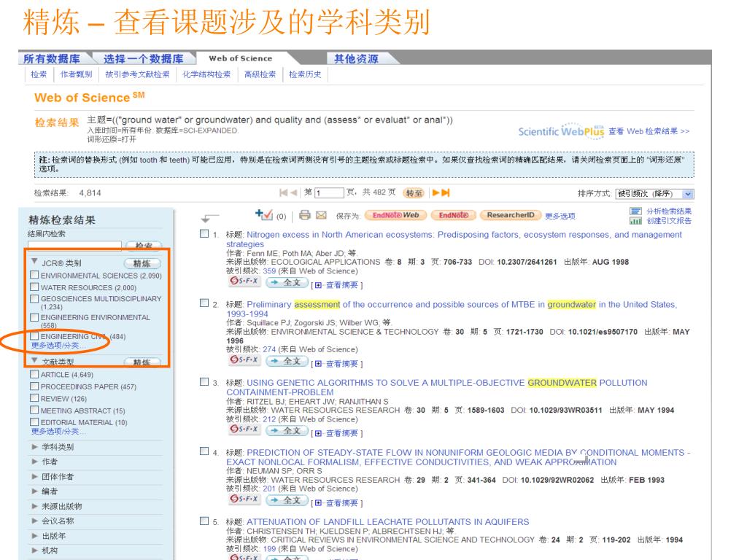This screenshot has width=747, height=560.
Task: Open 高级检索 menu item
Action: tap(260, 74)
